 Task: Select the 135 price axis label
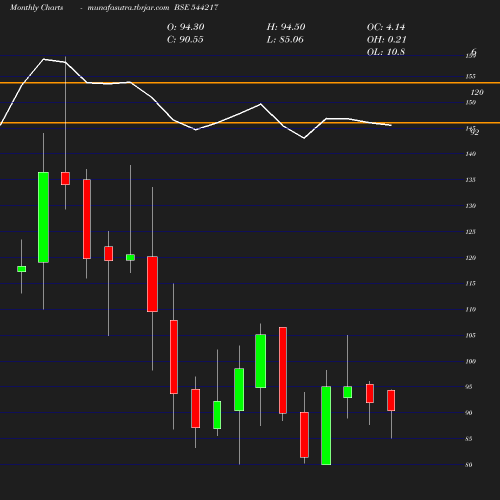coord(470,180)
